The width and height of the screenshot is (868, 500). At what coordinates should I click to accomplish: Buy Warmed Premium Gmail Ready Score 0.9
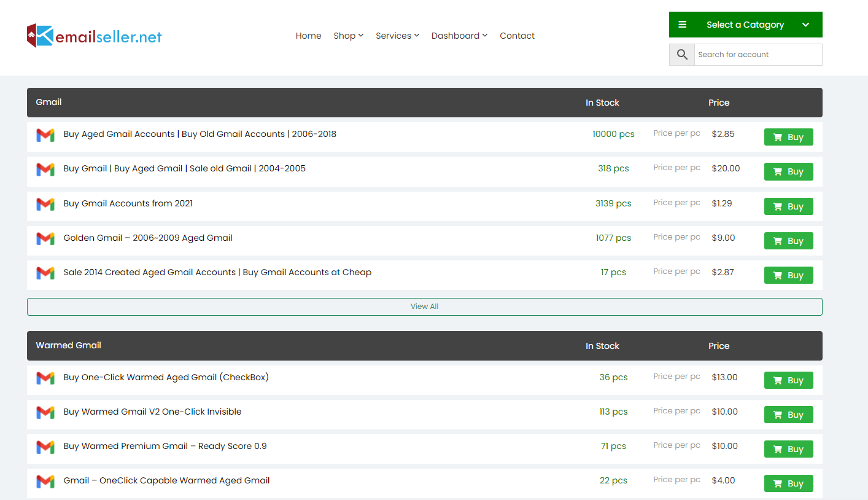tap(789, 449)
